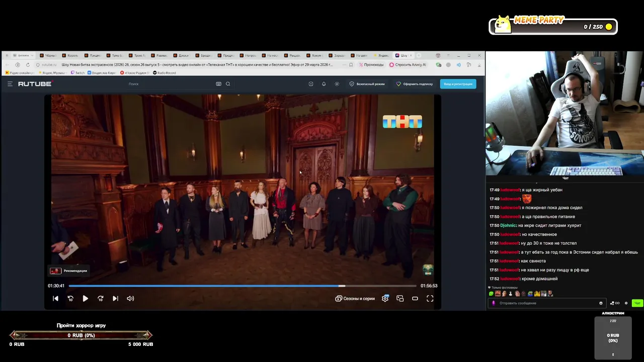The width and height of the screenshot is (644, 362).
Task: Click the TNT channel logo in video
Action: [403, 122]
